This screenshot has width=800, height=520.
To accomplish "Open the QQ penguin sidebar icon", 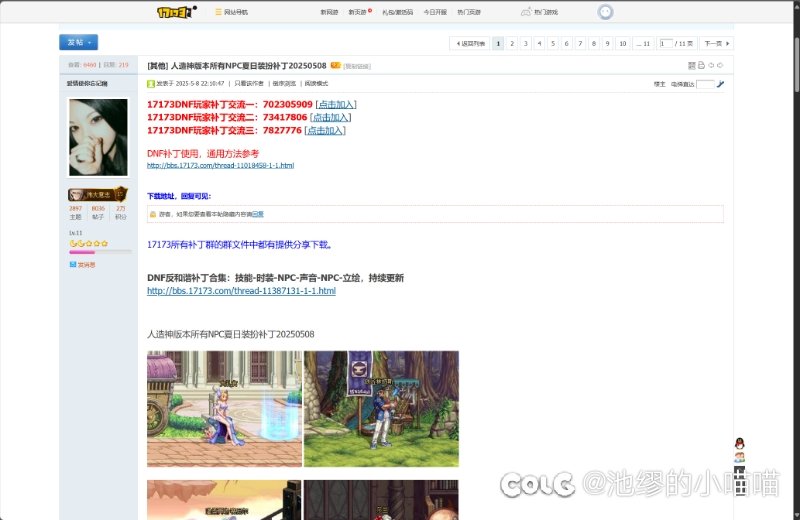I will (x=740, y=443).
